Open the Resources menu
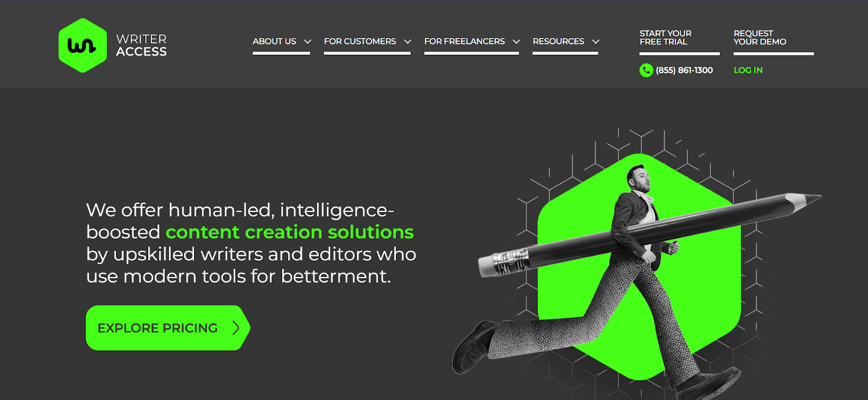Viewport: 868px width, 400px height. click(x=558, y=41)
